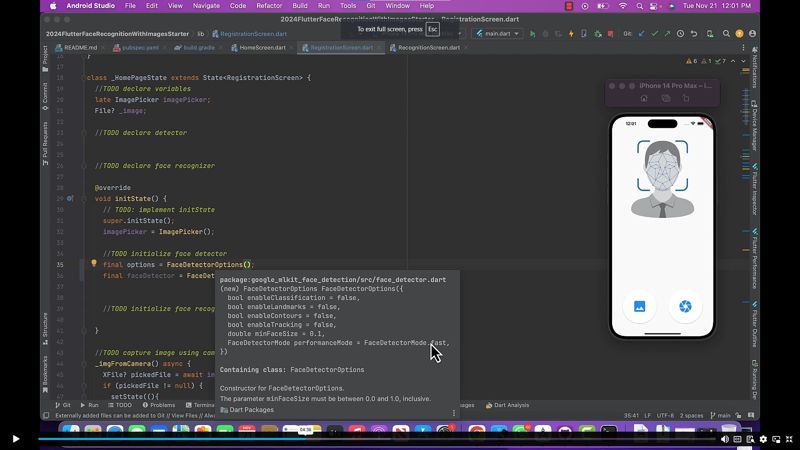Click the warnings count indicator in editor
This screenshot has width=800, height=450.
691,61
